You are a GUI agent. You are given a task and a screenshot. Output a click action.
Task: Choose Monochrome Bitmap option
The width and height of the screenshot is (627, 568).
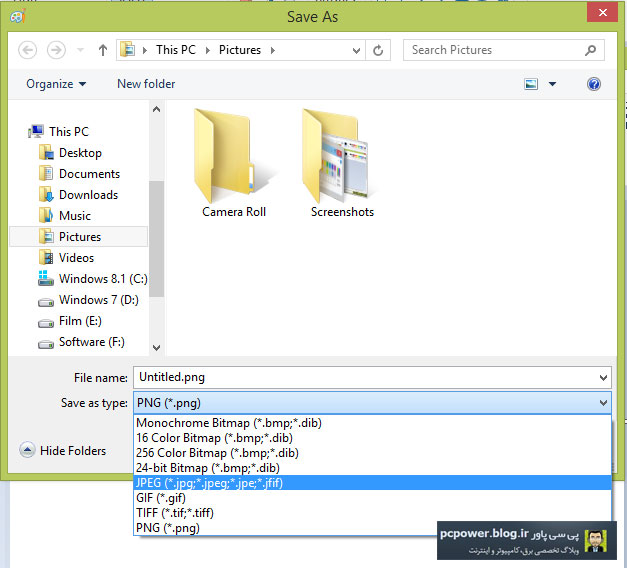pyautogui.click(x=228, y=423)
